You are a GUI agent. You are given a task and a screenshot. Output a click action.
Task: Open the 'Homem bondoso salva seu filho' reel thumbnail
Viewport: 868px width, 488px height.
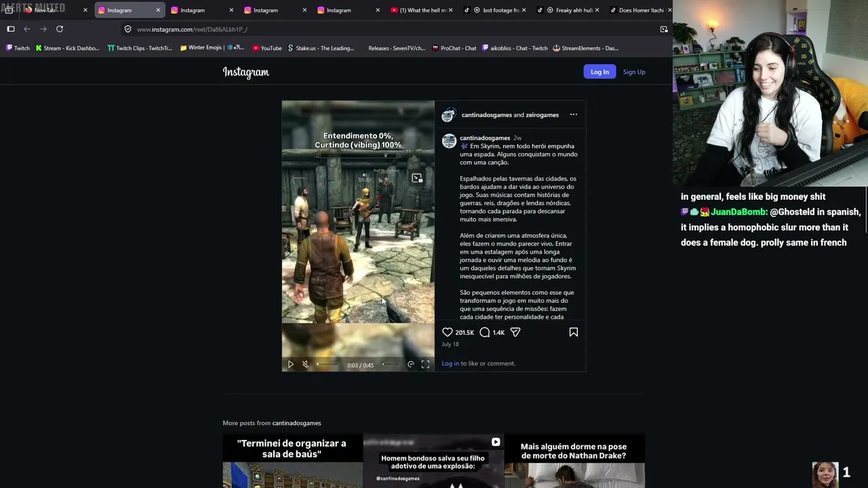pos(434,461)
